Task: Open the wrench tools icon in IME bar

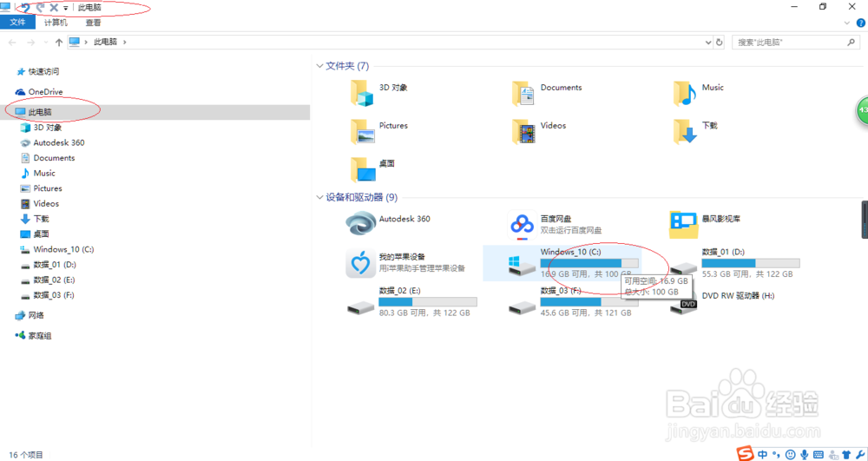Action: pyautogui.click(x=860, y=455)
